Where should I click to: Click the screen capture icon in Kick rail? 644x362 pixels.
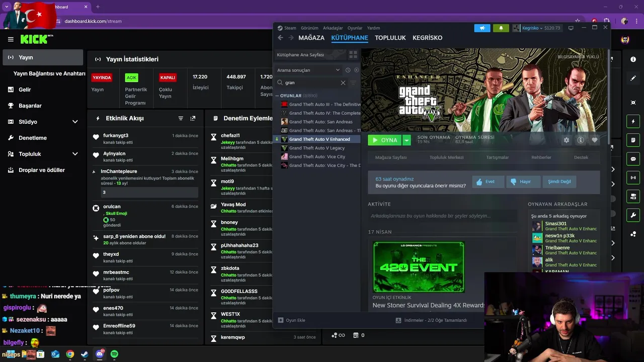pyautogui.click(x=633, y=103)
